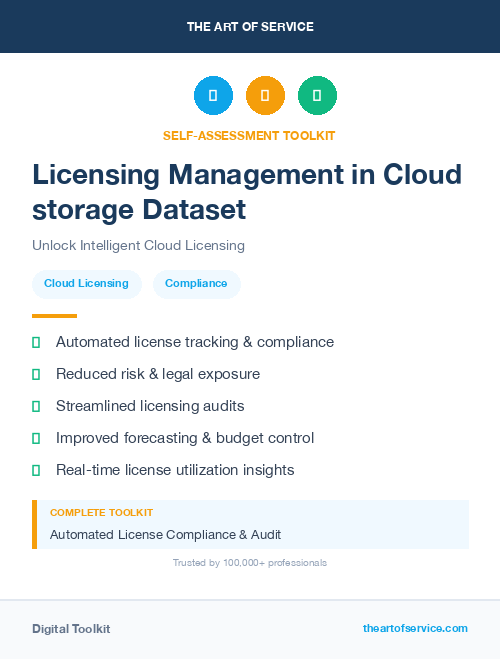Image resolution: width=500 pixels, height=659 pixels.
Task: Click the blue circular icon
Action: (x=213, y=95)
